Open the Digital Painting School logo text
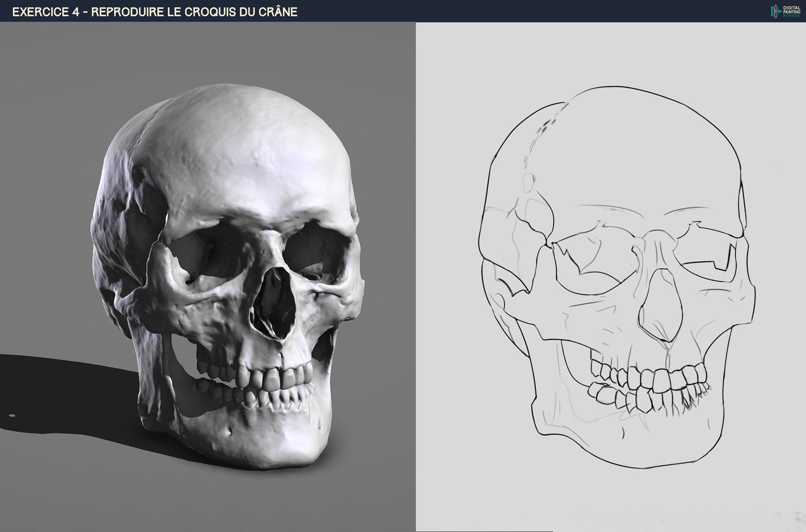 792,11
